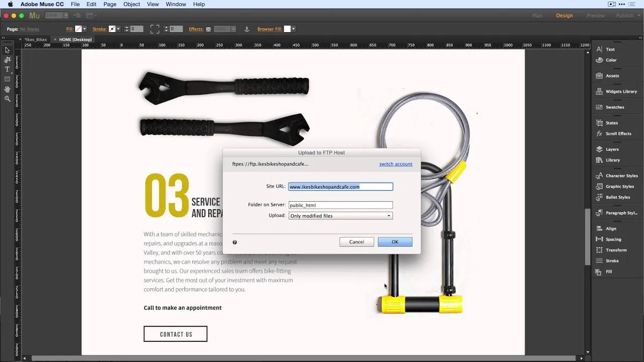Switch to the HOME [Desktop] tab
This screenshot has width=644, height=362.
click(75, 39)
